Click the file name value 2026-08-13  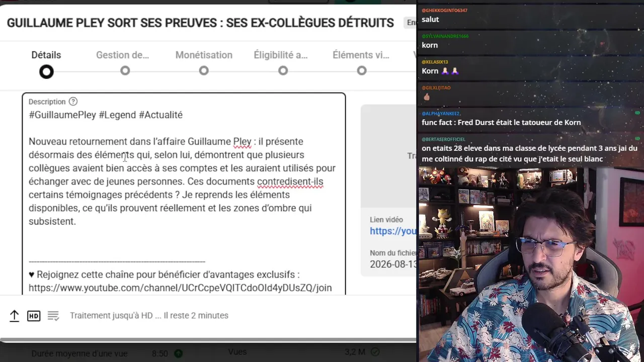pos(393,264)
